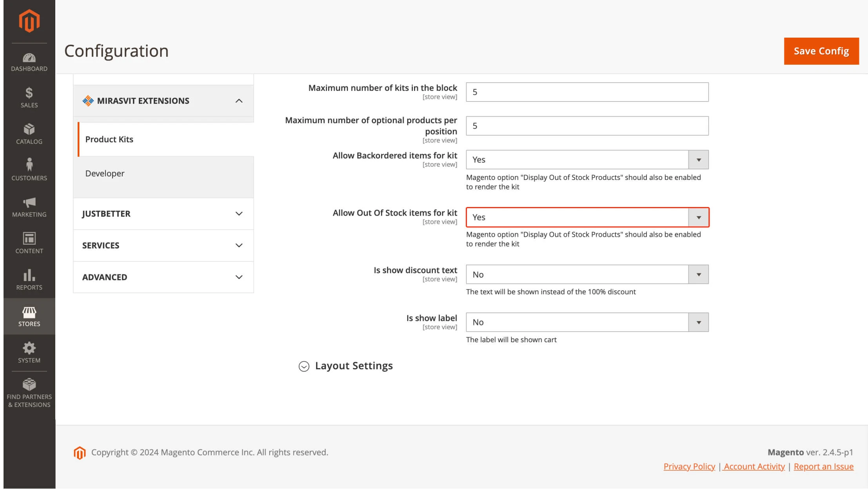Click Save Config button

[x=821, y=51]
